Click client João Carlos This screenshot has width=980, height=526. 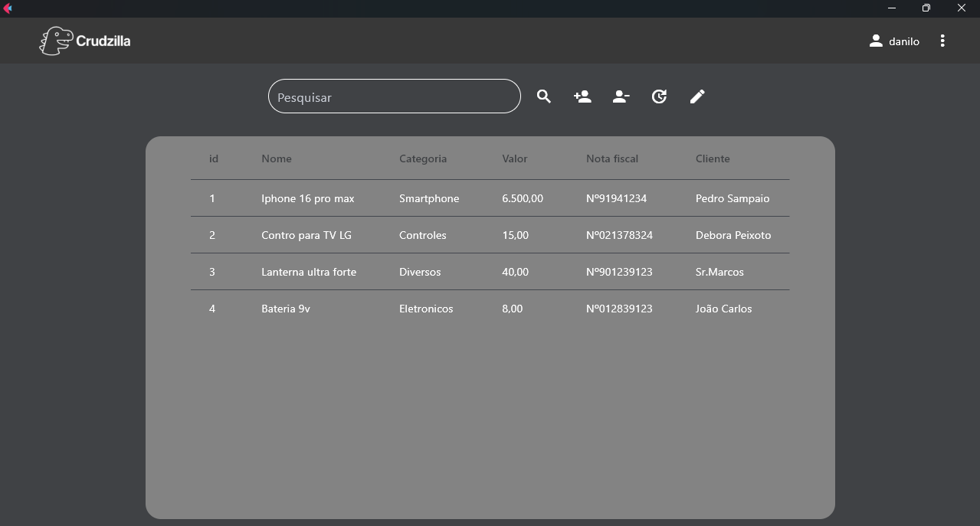click(724, 309)
